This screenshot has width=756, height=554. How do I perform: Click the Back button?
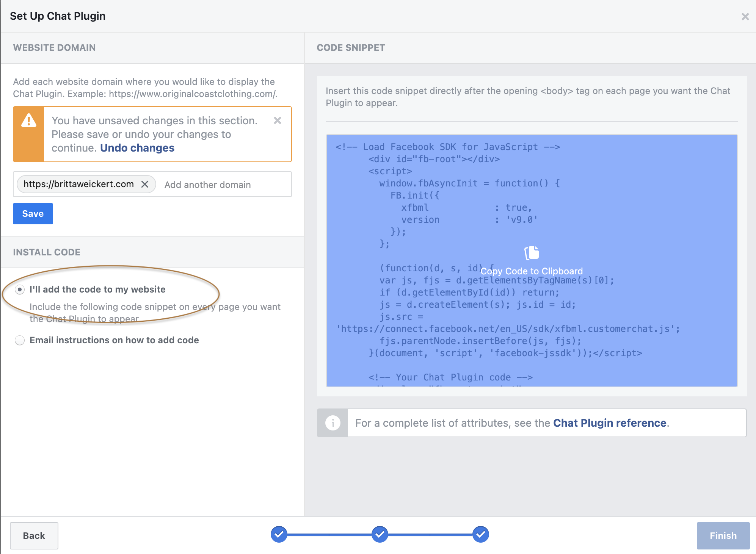pyautogui.click(x=34, y=535)
